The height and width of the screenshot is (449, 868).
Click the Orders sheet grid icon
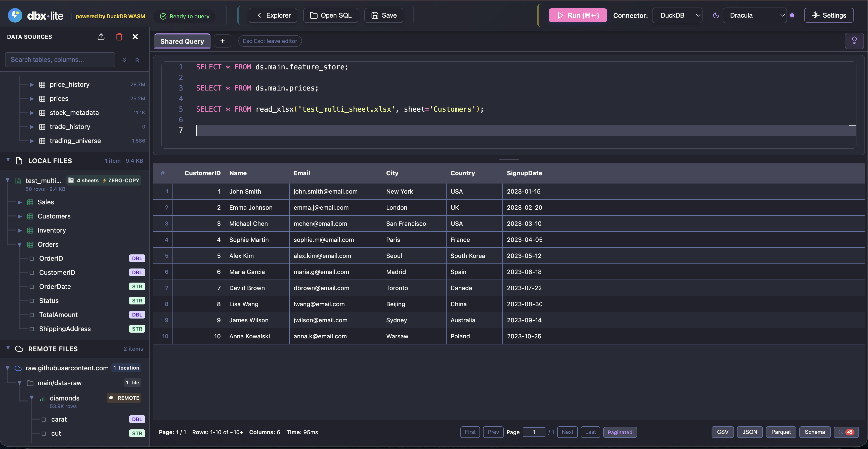coord(30,245)
